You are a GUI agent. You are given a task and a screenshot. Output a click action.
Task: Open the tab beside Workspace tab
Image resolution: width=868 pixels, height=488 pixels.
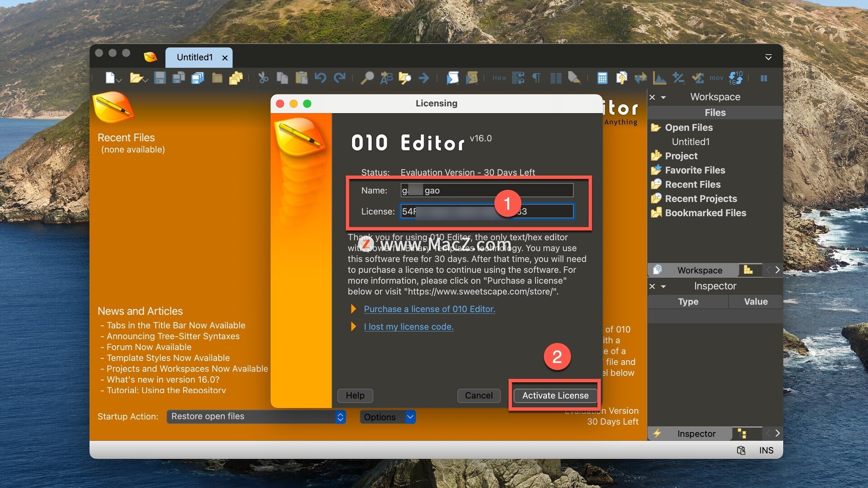click(748, 270)
